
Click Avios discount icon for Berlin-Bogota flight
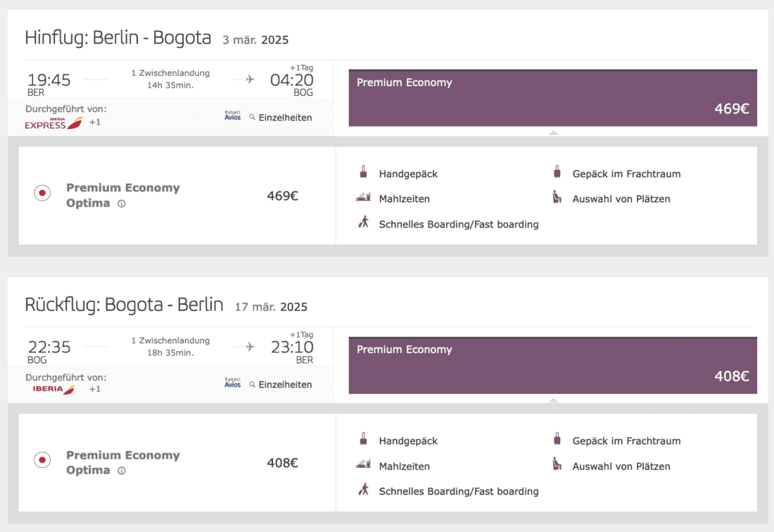(232, 116)
